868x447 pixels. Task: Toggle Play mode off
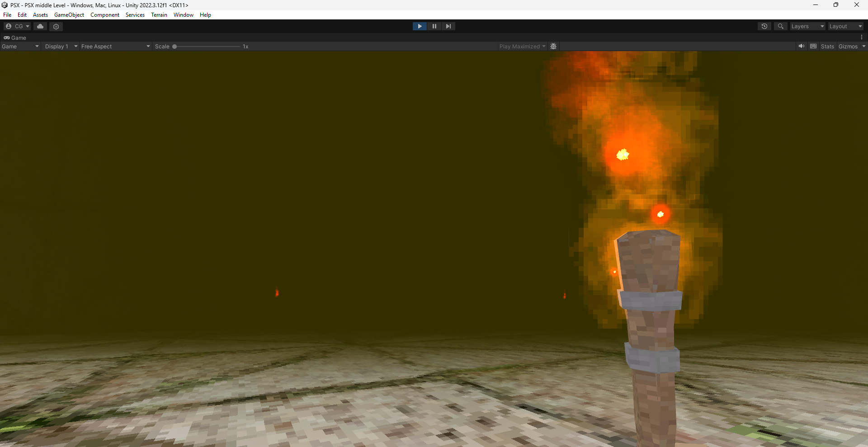click(x=420, y=26)
